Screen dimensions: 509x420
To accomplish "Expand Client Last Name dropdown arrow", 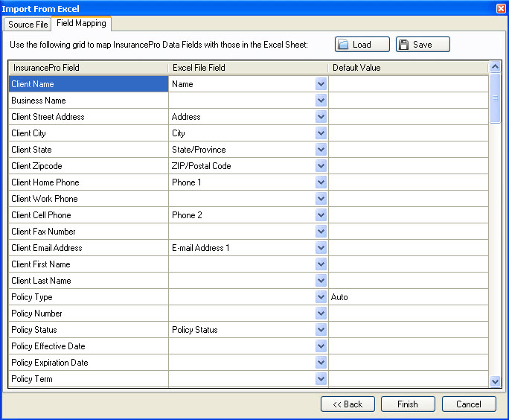I will click(321, 280).
